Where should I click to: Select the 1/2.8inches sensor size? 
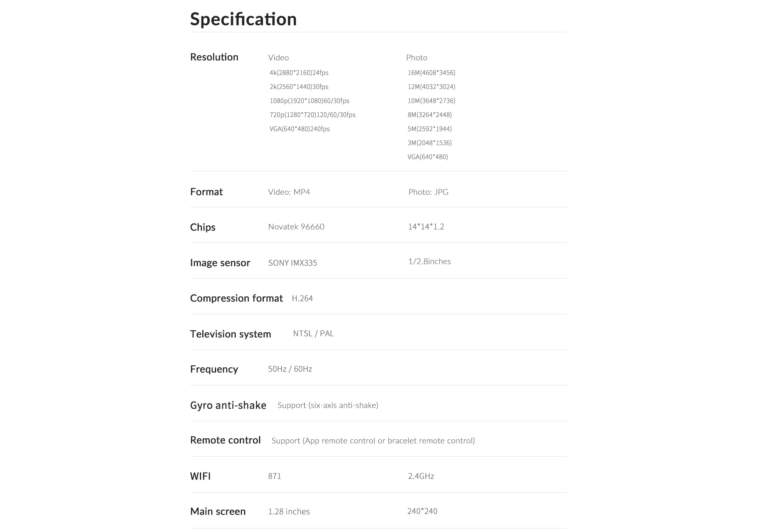429,262
